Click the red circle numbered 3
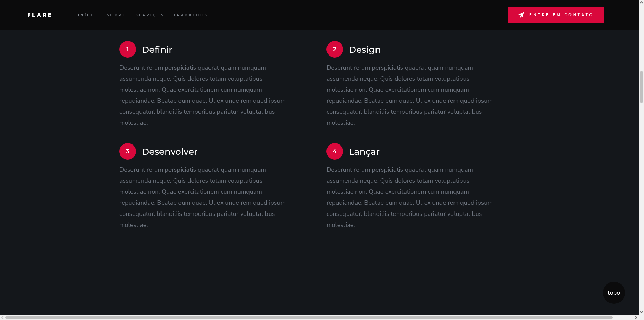 128,151
